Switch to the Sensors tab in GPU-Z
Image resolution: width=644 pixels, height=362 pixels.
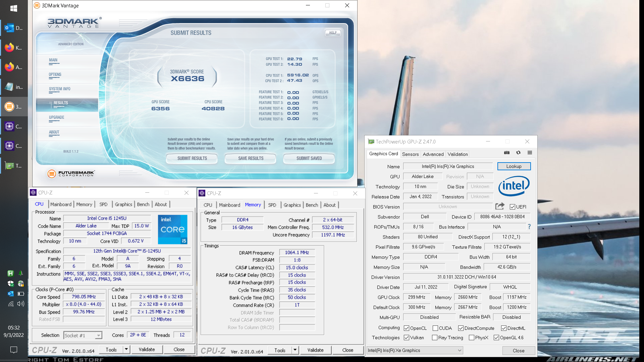pos(410,154)
